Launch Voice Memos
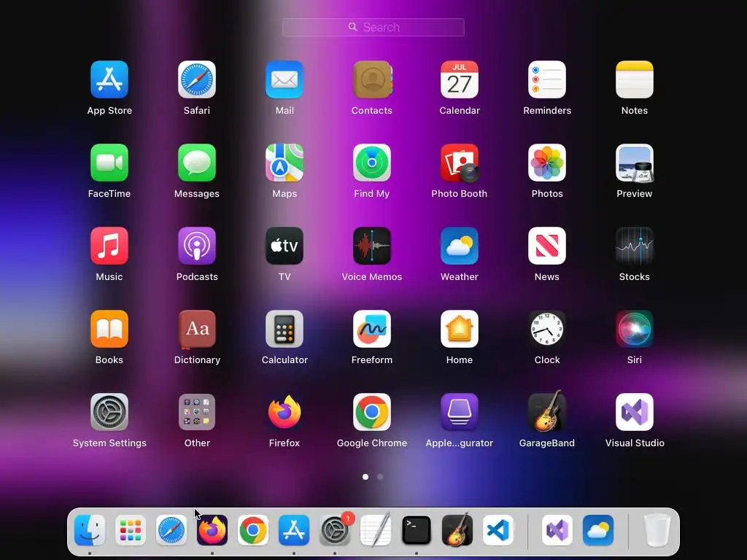Screen dimensions: 747x560 [372, 246]
